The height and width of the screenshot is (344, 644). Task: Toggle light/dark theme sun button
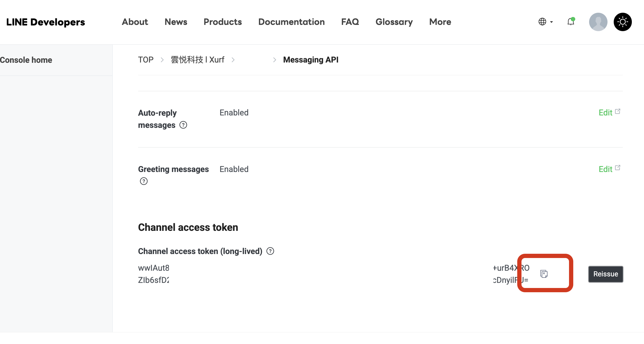pos(623,22)
